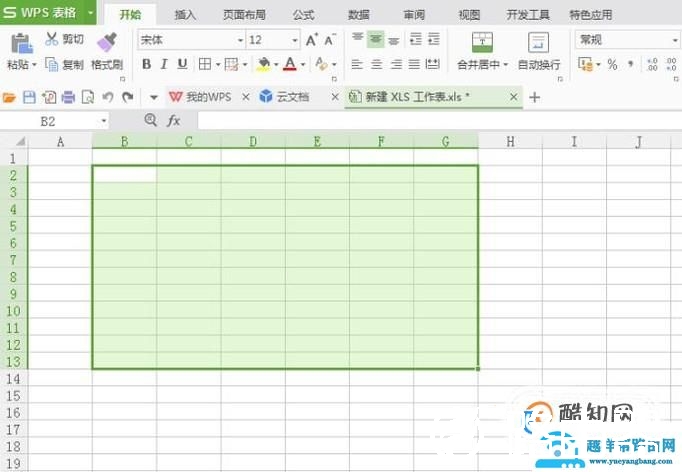Image resolution: width=682 pixels, height=472 pixels.
Task: Align text to bottom
Action: click(394, 40)
